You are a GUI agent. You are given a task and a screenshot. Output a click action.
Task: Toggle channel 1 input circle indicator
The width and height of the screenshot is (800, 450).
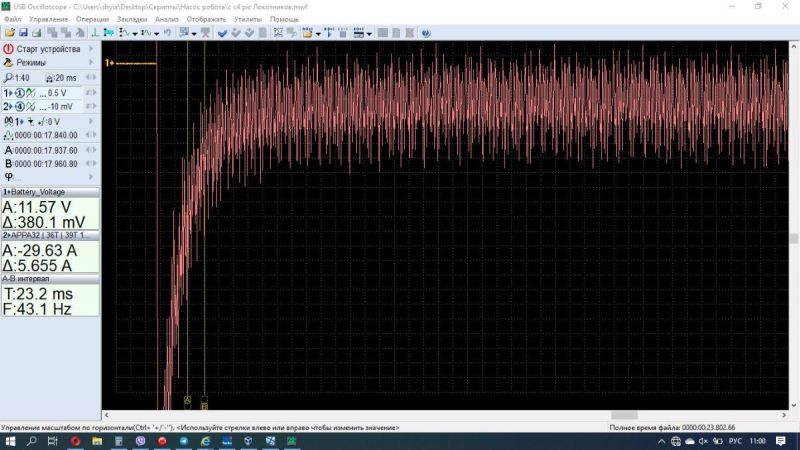19,92
